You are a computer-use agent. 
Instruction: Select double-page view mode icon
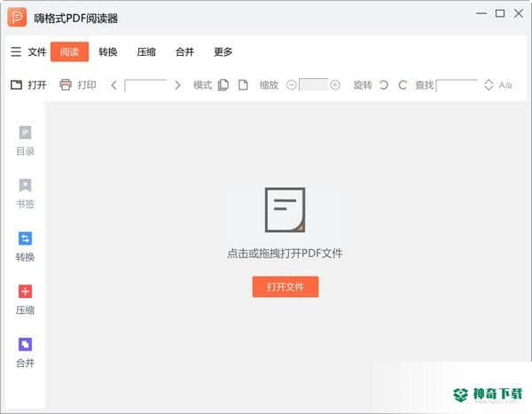tap(223, 85)
